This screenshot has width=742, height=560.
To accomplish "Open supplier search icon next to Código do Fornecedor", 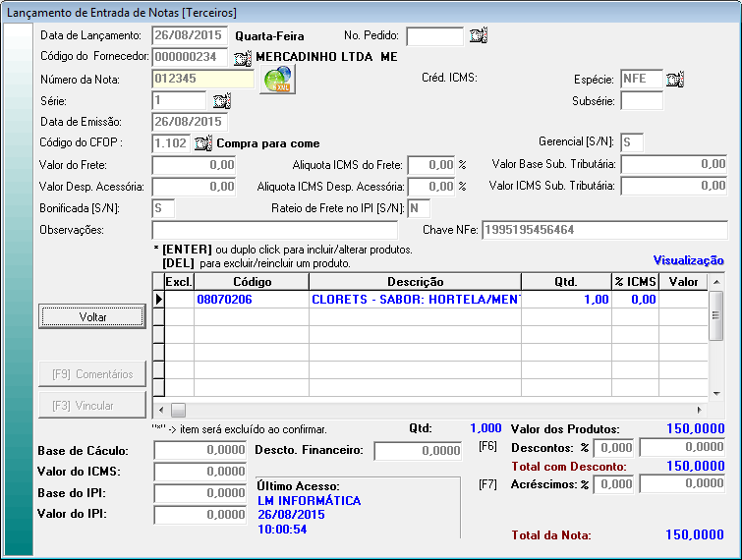I will coord(243,57).
